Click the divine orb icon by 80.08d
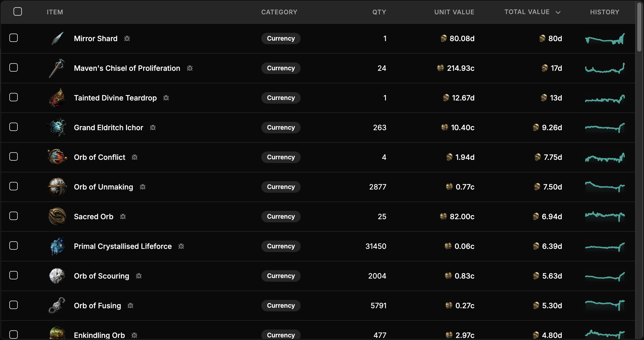 444,39
